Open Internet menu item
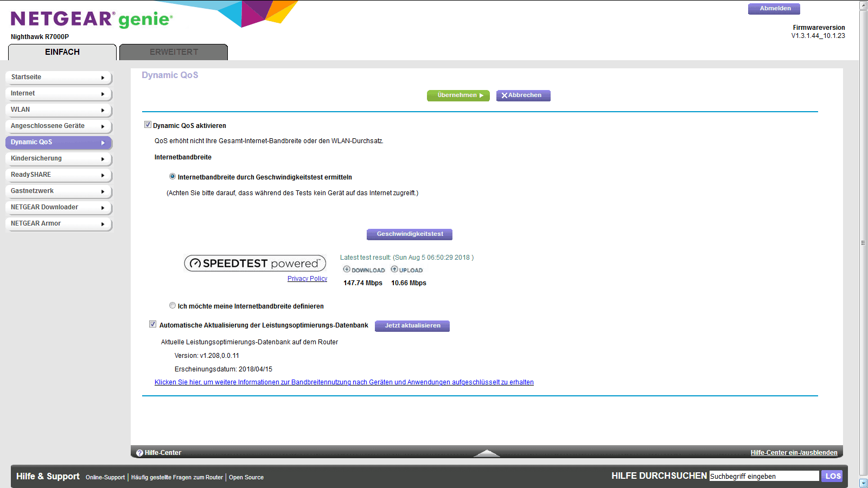The width and height of the screenshot is (868, 488). [59, 94]
